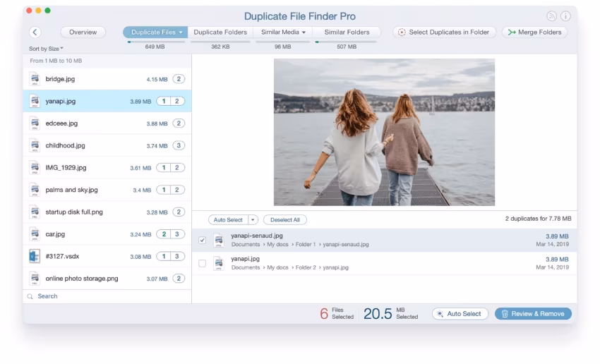The width and height of the screenshot is (600, 364).
Task: Click the car.jpg file icon
Action: [x=35, y=234]
